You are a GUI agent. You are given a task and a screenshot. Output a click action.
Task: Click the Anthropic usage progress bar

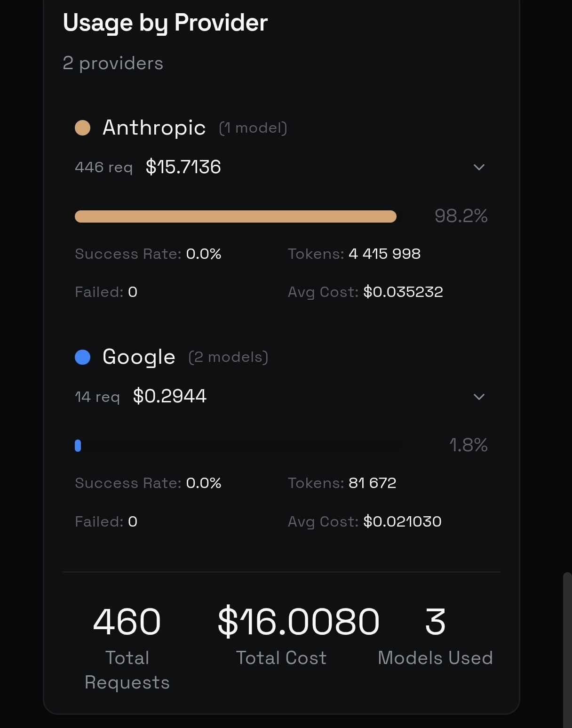point(235,216)
